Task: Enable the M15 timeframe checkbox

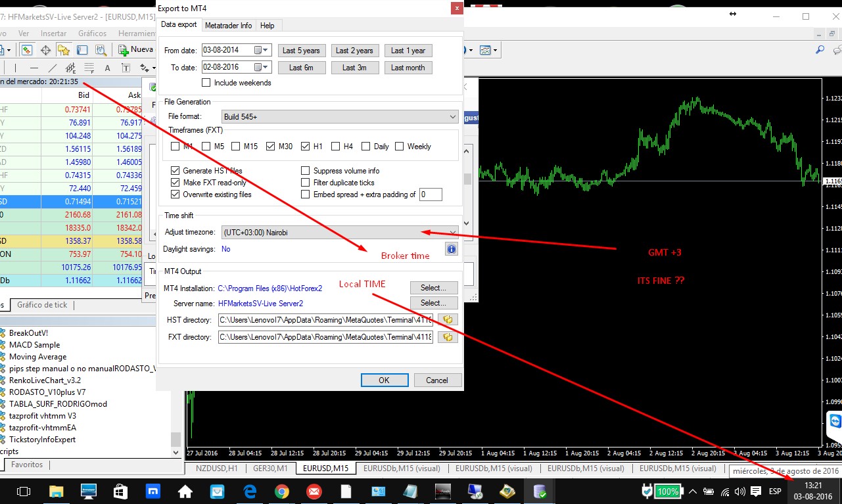Action: coord(235,147)
